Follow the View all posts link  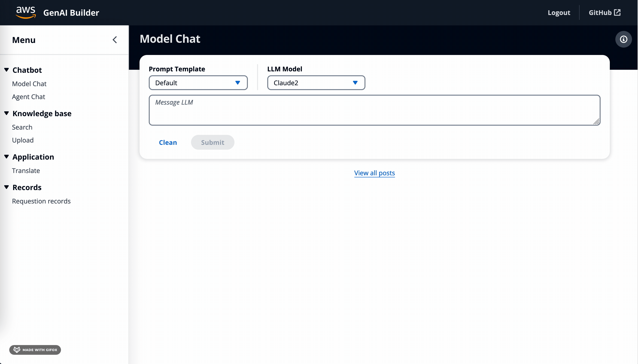[x=374, y=173]
